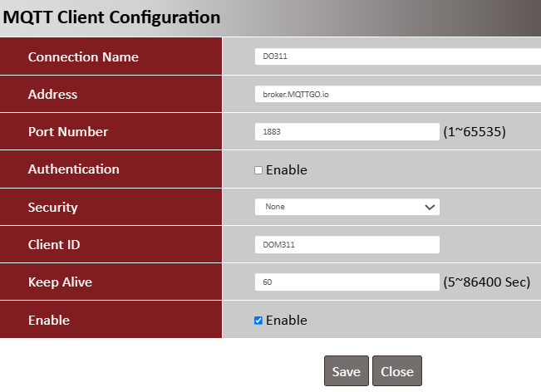Focus the Address field containing broker.MQTTGO.io
This screenshot has height=392, width=541.
(x=397, y=95)
